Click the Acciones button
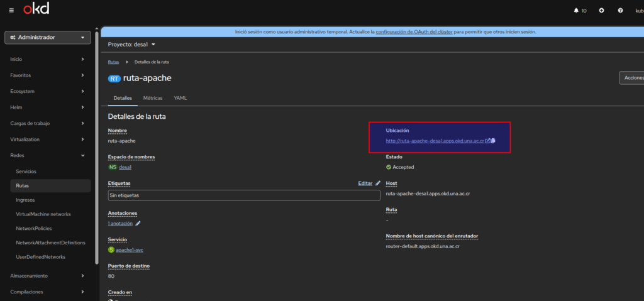The height and width of the screenshot is (301, 644). click(x=631, y=78)
